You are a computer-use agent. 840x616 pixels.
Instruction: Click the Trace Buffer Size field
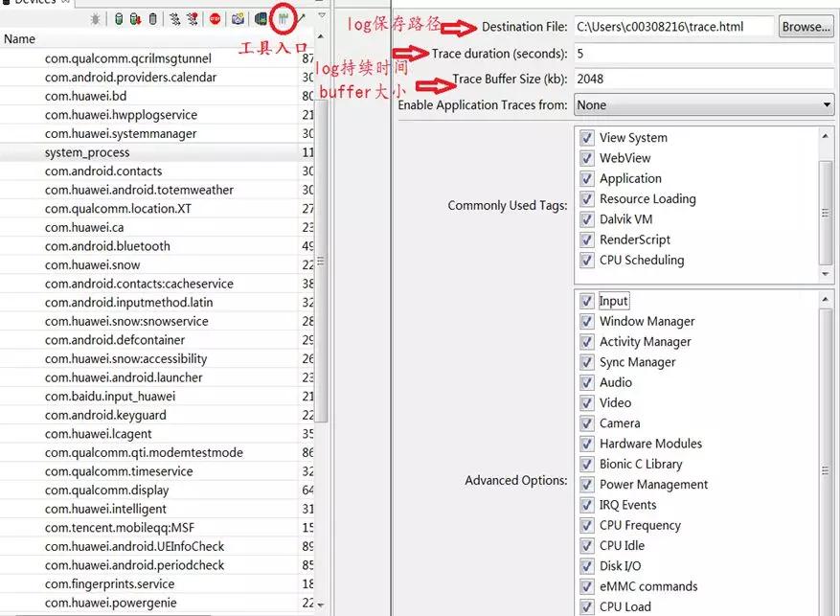click(704, 79)
